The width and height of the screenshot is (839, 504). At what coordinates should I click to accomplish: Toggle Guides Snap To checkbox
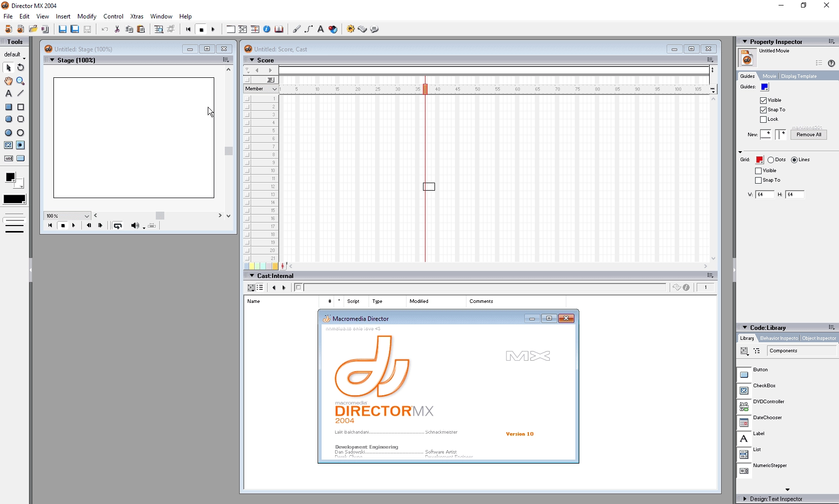point(763,110)
